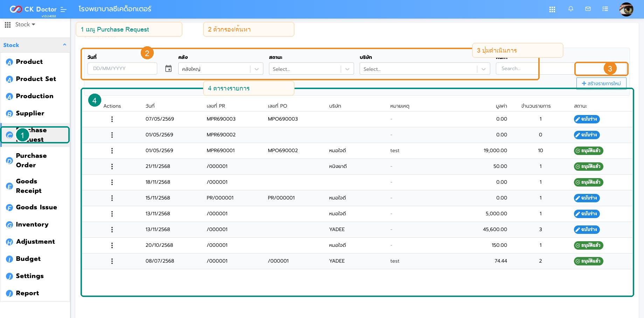Image resolution: width=644 pixels, height=318 pixels.
Task: Open the Product menu
Action: (29, 62)
